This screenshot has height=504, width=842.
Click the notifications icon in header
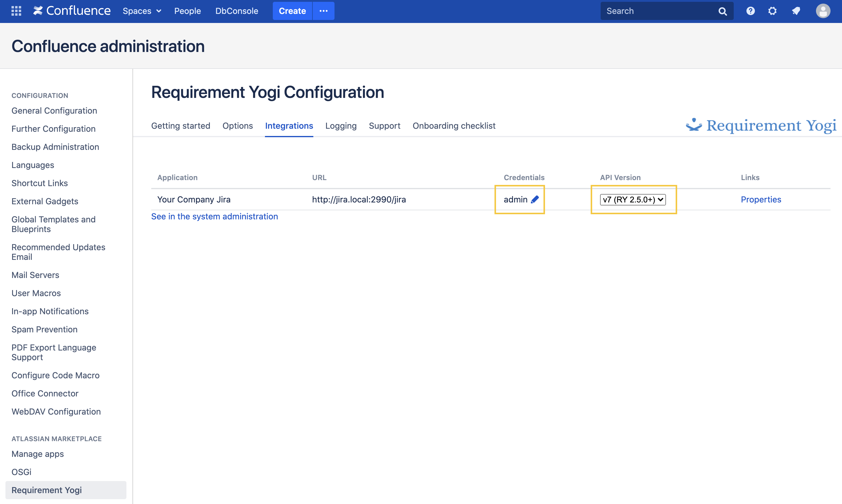[796, 11]
